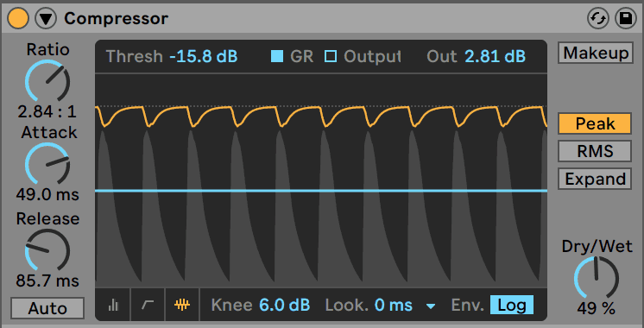The width and height of the screenshot is (644, 328).
Task: Enable Auto release button
Action: coord(47,308)
